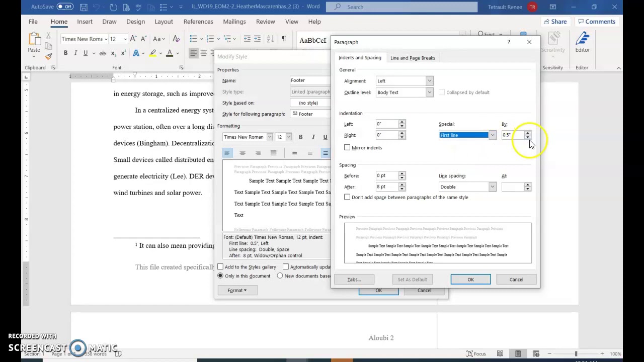Apply Superscript formatting in the ribbon
644x362 pixels.
point(123,53)
